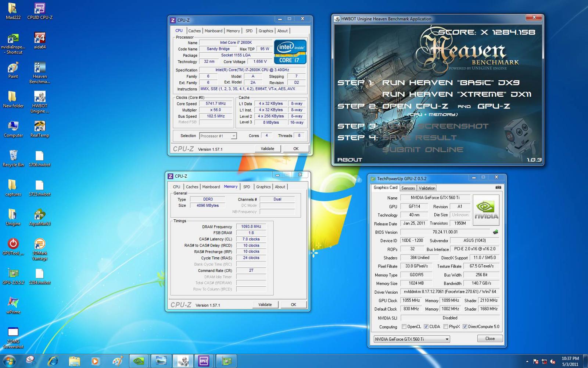Open the Mad222 folder on desktop
The width and height of the screenshot is (588, 368).
coord(13,11)
